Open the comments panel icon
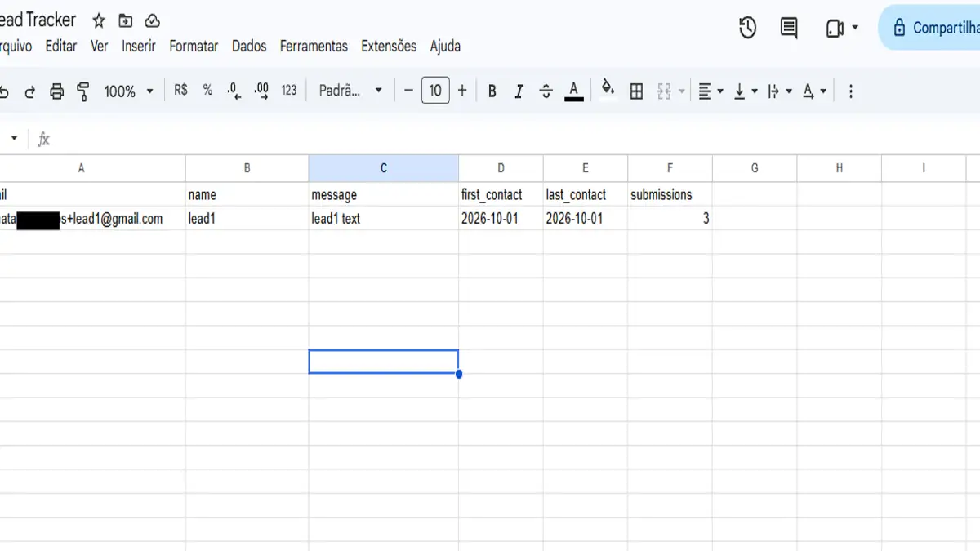 tap(789, 28)
